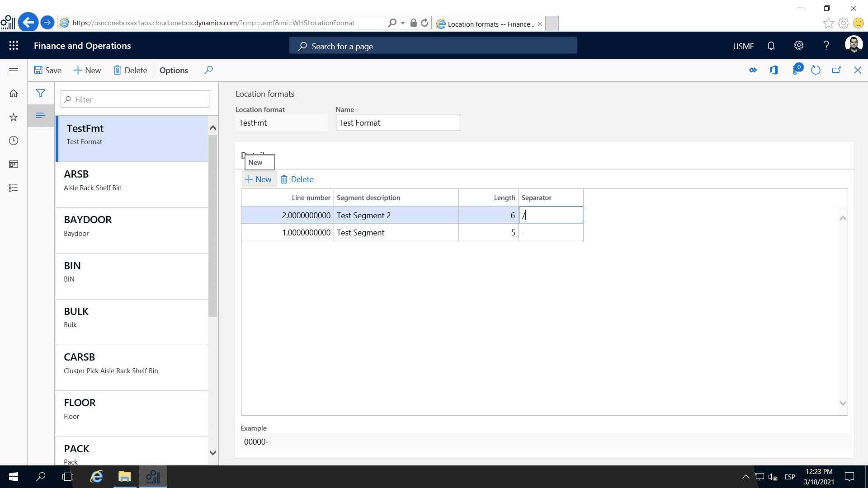868x488 pixels.
Task: Show recently opened pages via the clock icon
Action: 14,141
